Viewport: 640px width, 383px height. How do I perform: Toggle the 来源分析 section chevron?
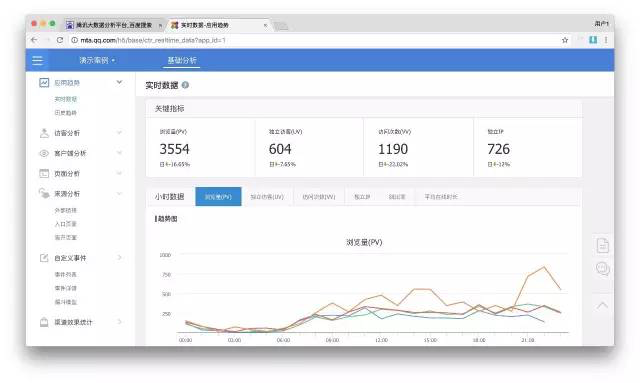(119, 193)
